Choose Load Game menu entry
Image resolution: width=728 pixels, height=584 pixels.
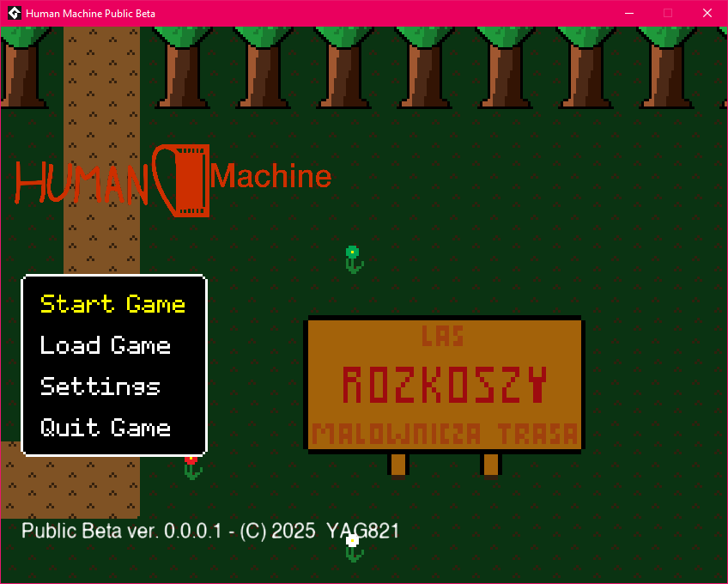[106, 345]
